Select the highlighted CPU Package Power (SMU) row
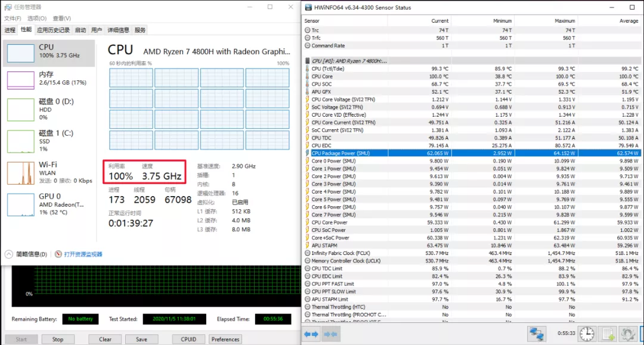This screenshot has width=644, height=345. (x=472, y=153)
